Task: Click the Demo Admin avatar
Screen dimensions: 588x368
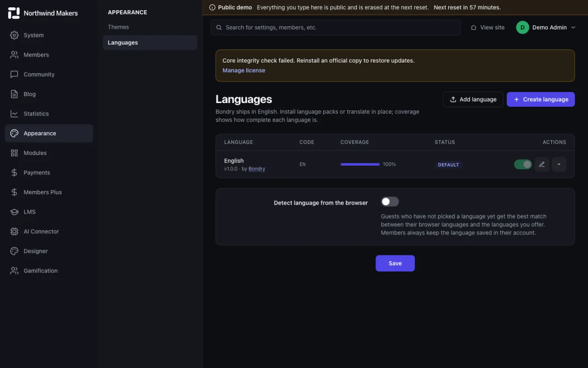Action: point(522,28)
